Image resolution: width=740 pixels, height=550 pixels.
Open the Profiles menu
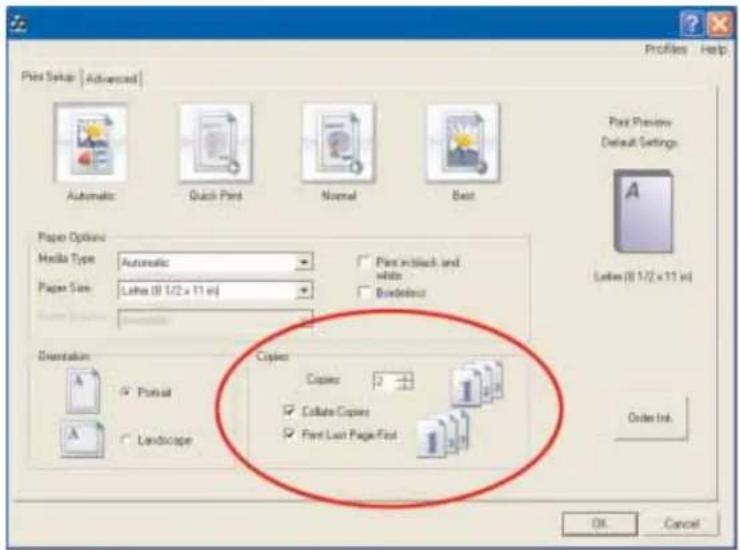pyautogui.click(x=665, y=49)
